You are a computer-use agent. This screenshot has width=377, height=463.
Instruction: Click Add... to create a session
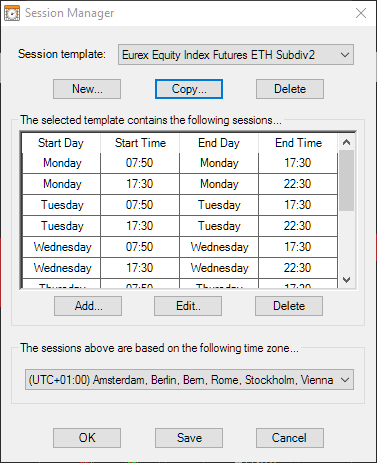coord(88,306)
